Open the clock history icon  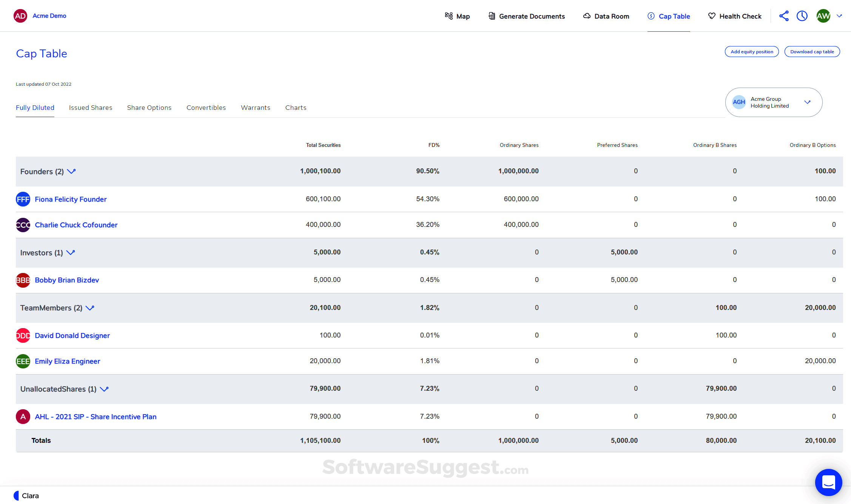[802, 16]
